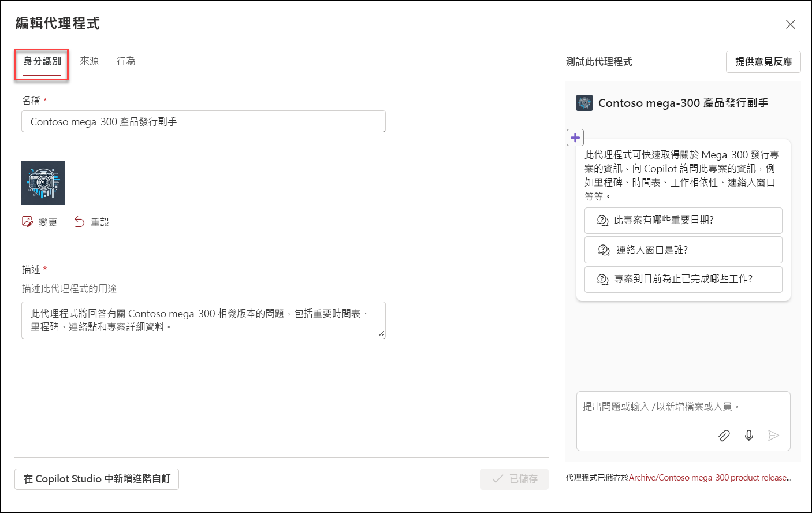Open the 行為 tab
812x513 pixels.
coord(126,61)
